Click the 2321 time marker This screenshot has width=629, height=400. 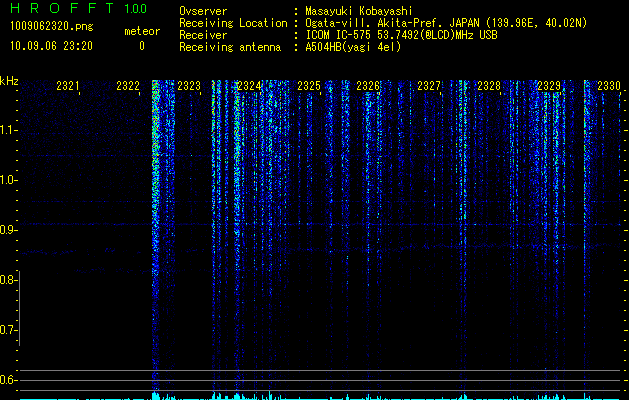[x=68, y=86]
